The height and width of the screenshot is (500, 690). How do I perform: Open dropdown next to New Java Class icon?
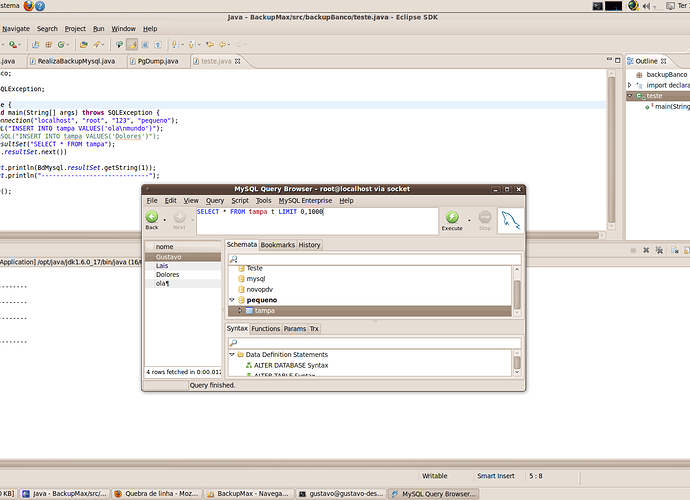coord(67,45)
